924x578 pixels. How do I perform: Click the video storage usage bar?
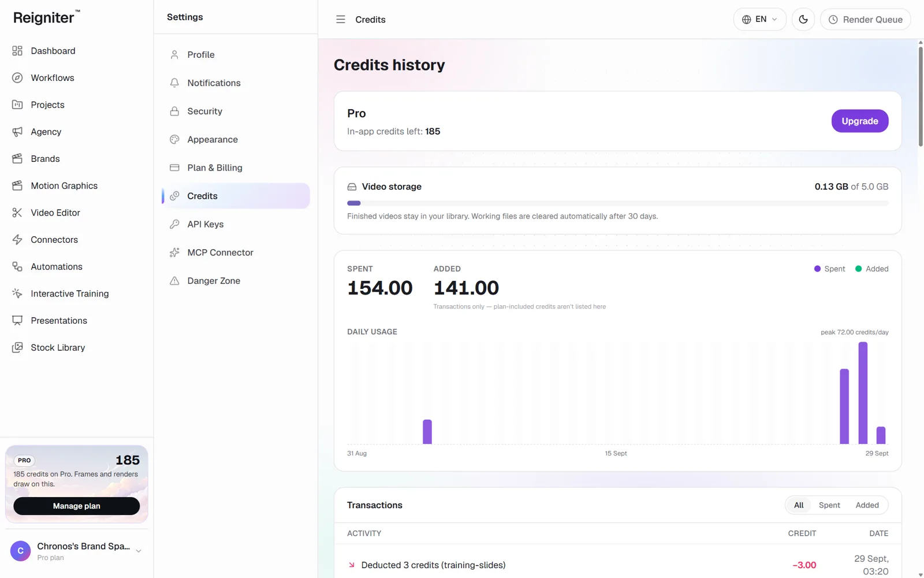coord(617,203)
